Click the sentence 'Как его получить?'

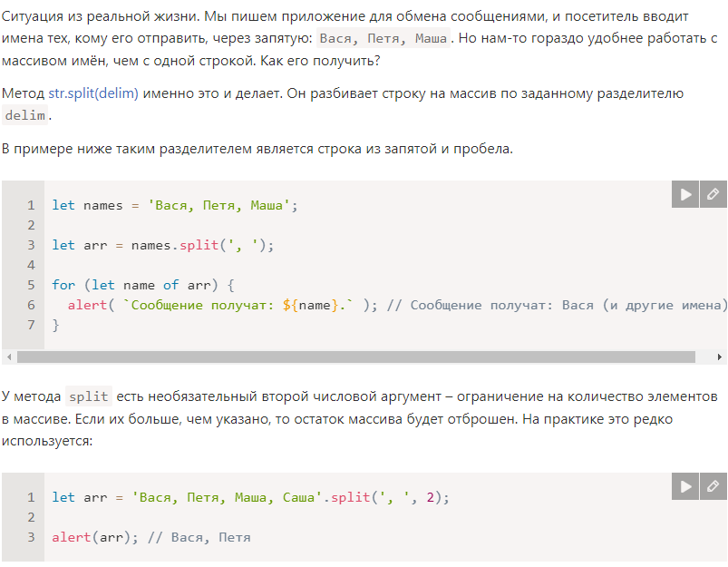point(320,61)
